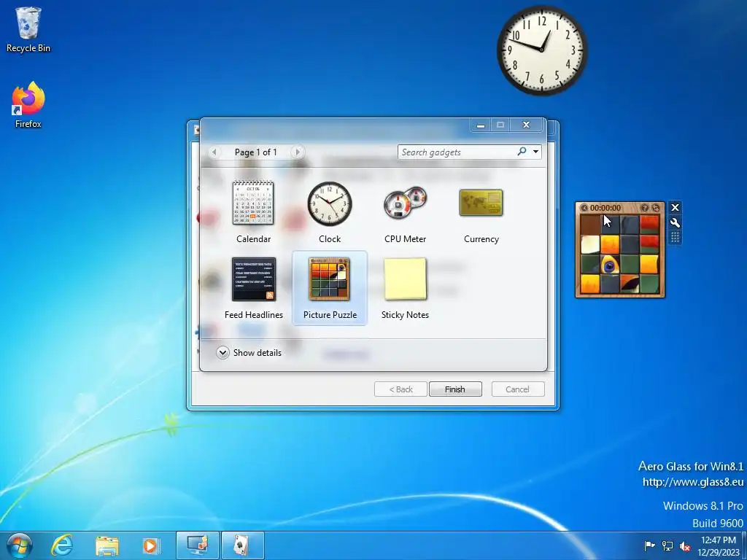Click the Finish button in wizard

click(455, 389)
